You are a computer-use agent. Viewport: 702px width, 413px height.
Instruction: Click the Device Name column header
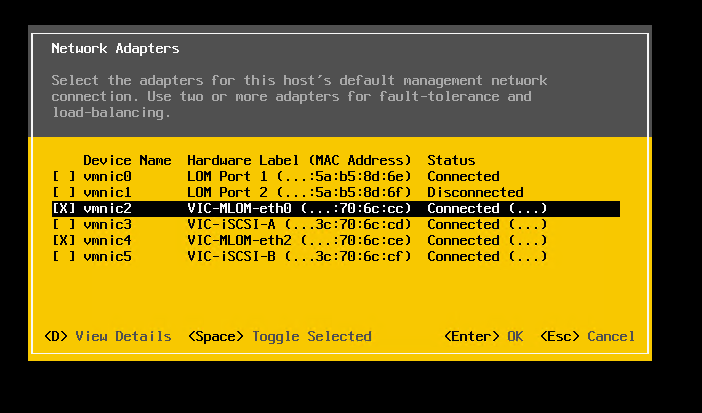[x=127, y=160]
